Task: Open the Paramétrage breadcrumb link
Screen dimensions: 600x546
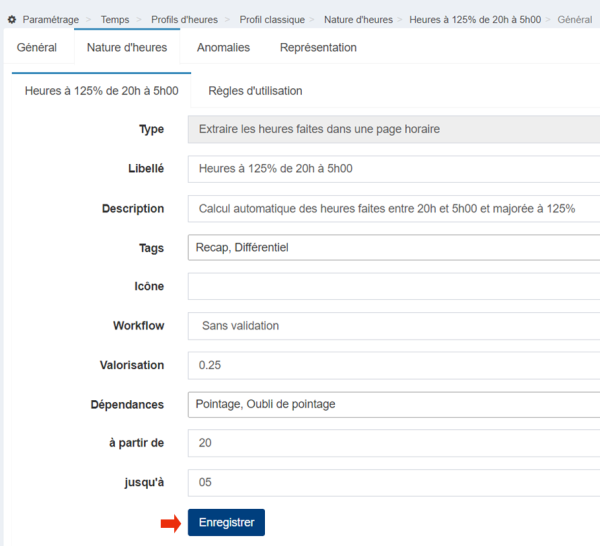Action: pos(51,20)
